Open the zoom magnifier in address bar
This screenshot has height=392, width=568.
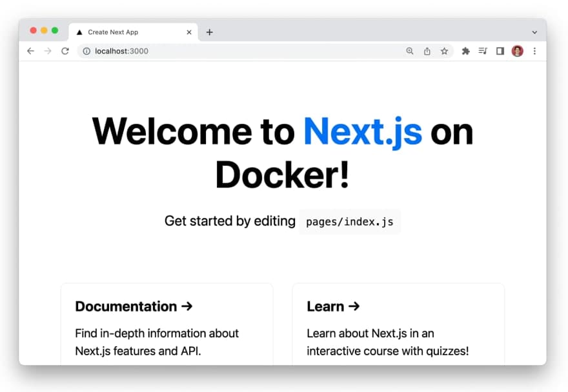(410, 51)
